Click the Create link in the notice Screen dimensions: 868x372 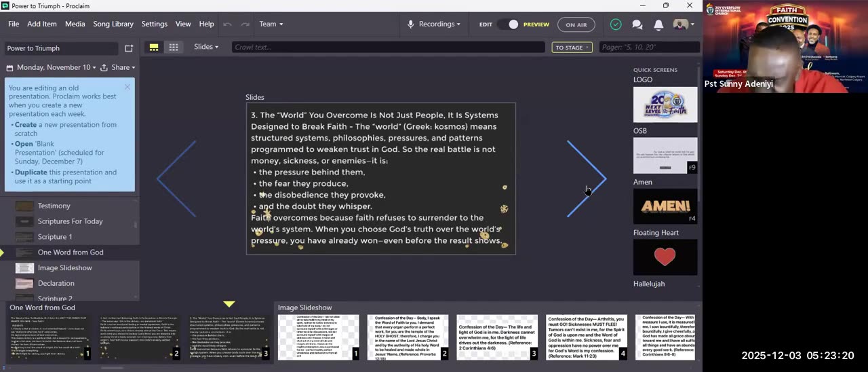(26, 125)
